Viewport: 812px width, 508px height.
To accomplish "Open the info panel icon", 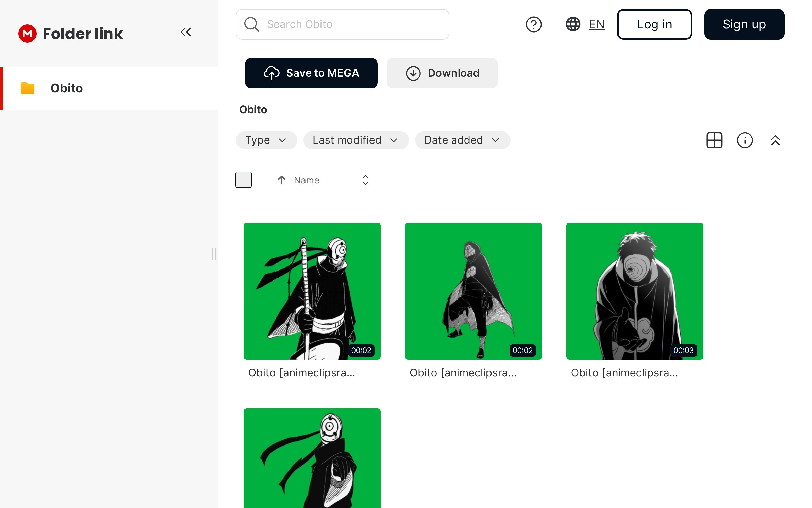I will pos(745,140).
